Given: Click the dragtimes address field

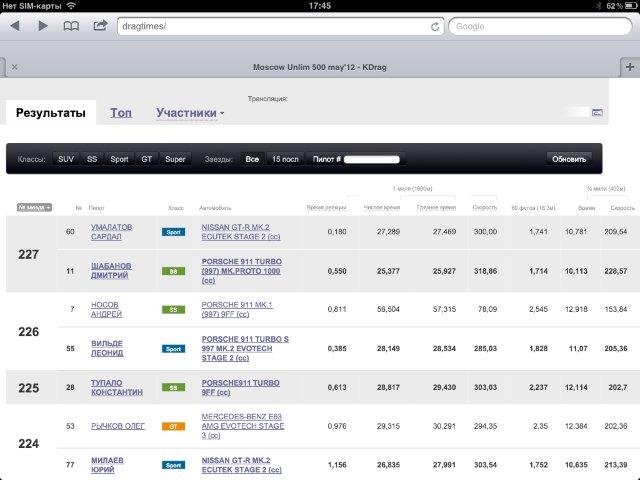Looking at the screenshot, I should [280, 26].
